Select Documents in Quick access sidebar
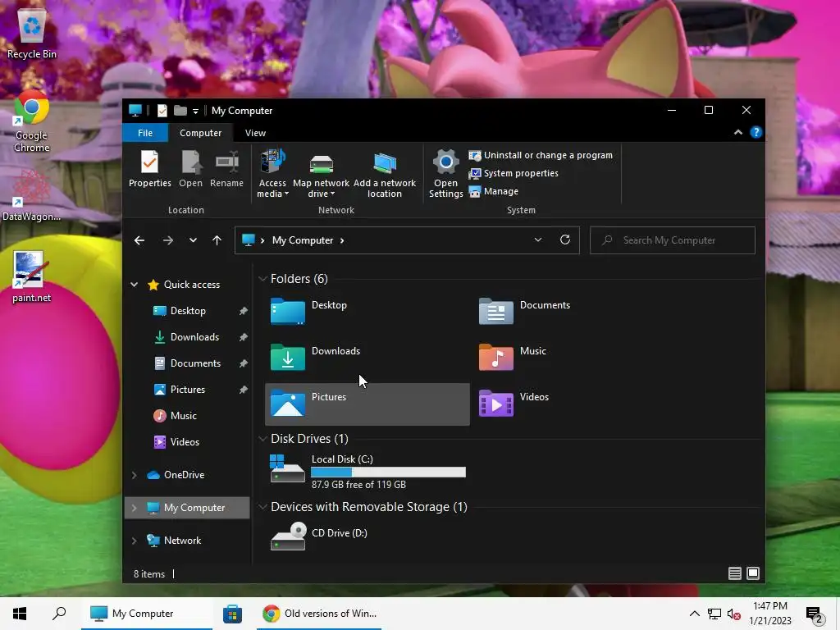This screenshot has width=840, height=630. (x=195, y=363)
